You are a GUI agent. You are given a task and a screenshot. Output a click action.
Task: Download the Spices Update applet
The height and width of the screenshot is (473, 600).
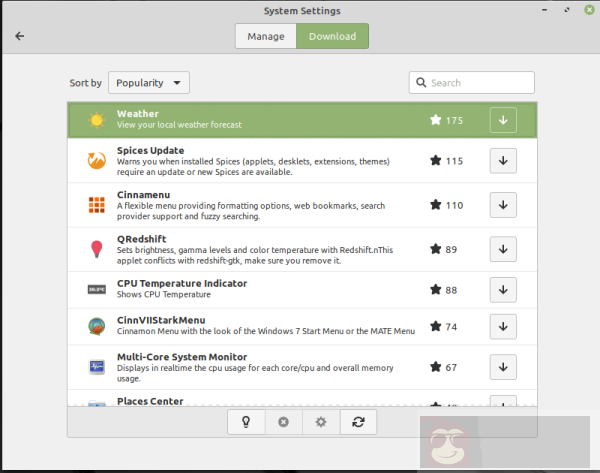click(x=503, y=160)
